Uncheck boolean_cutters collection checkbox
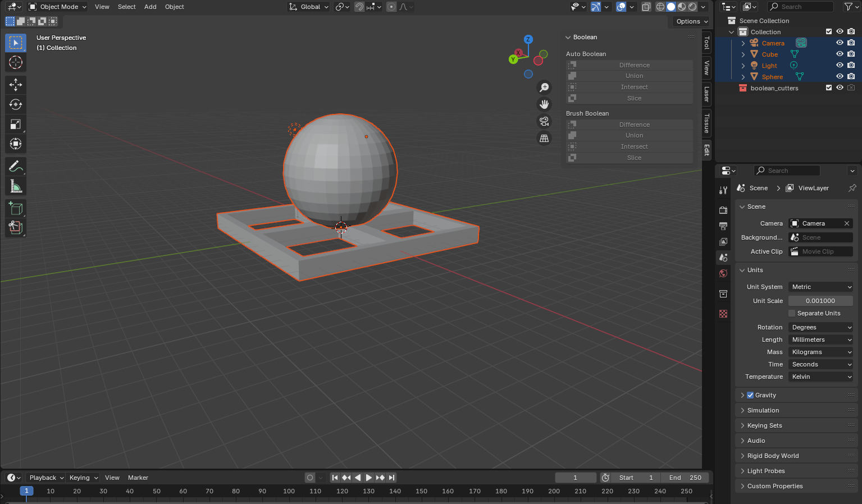Viewport: 862px width, 504px height. [829, 88]
